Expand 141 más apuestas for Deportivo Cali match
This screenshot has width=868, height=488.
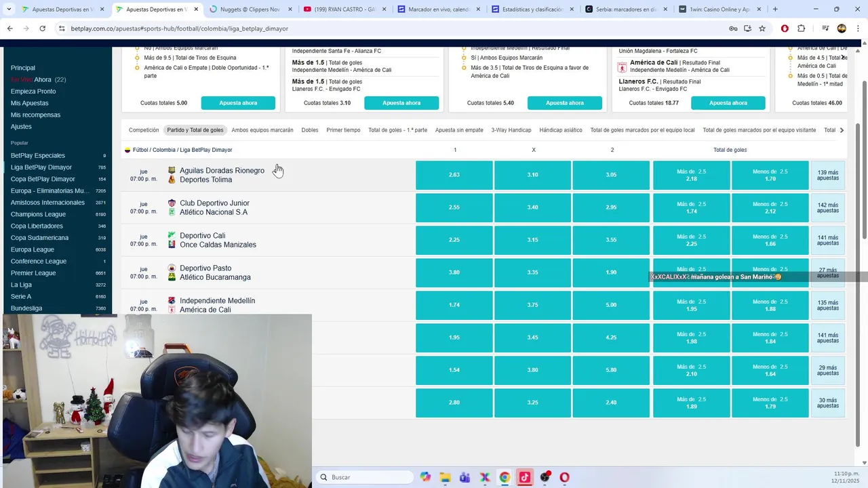(828, 240)
